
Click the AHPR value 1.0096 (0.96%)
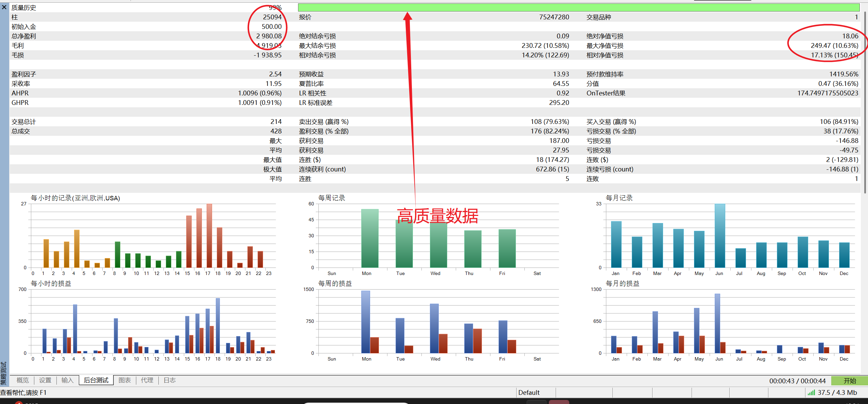click(x=260, y=93)
